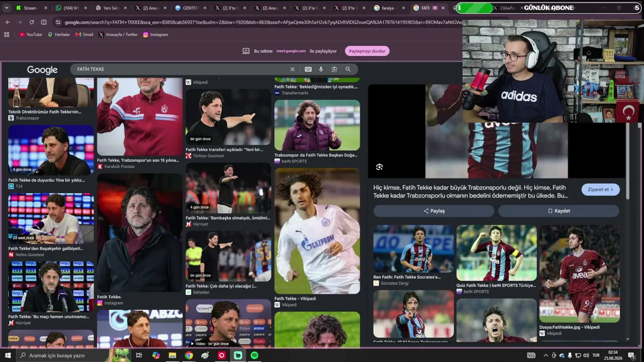Switch to Google Chrome on the taskbar
The height and width of the screenshot is (362, 644).
pos(189,355)
